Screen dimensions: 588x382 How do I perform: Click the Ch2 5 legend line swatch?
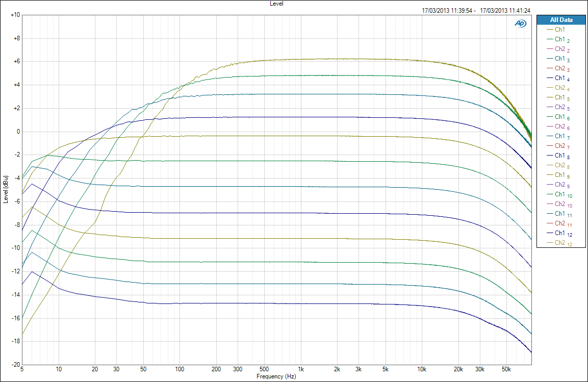(550, 108)
